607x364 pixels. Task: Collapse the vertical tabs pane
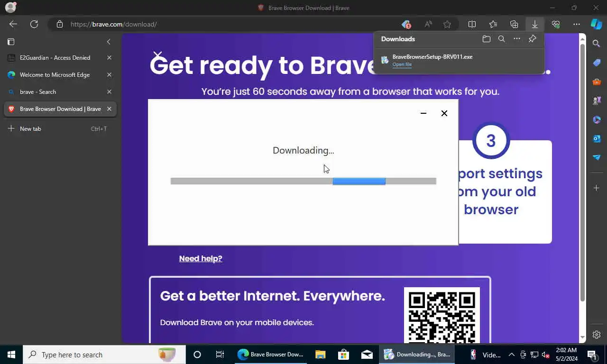[109, 42]
